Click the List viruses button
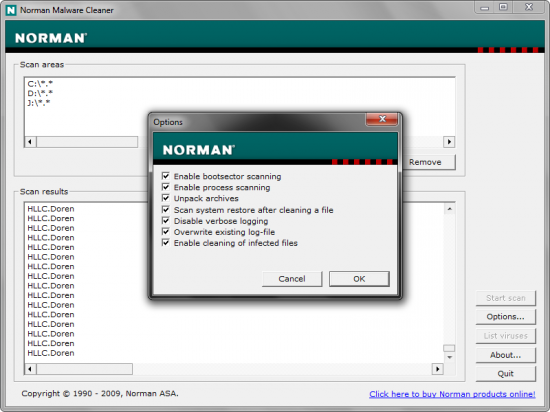550x412 pixels. point(505,336)
